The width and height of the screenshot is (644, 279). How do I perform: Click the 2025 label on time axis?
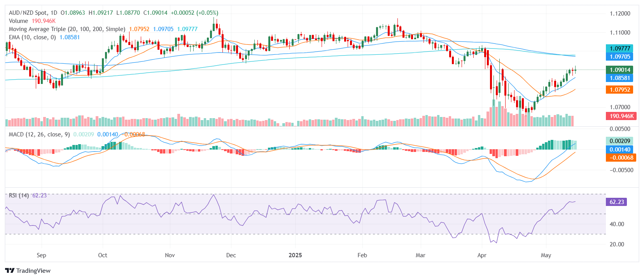[x=295, y=255]
